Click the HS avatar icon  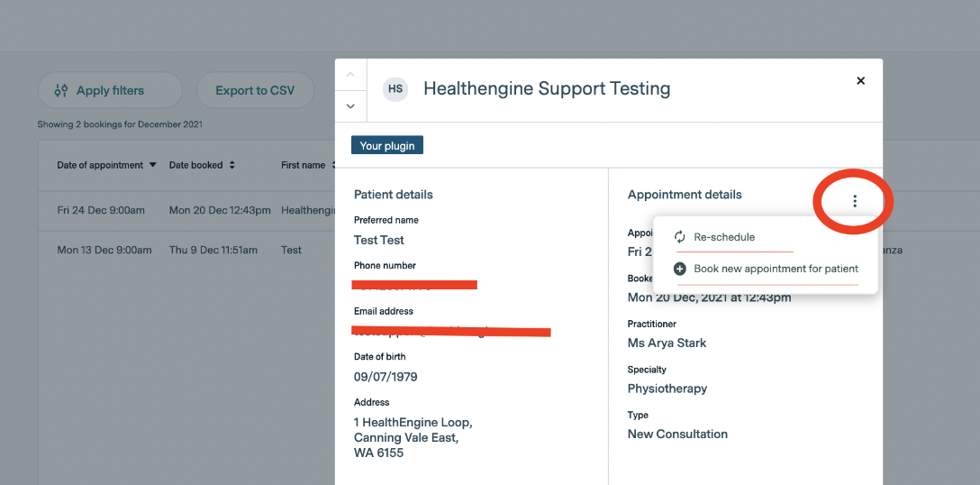tap(395, 89)
